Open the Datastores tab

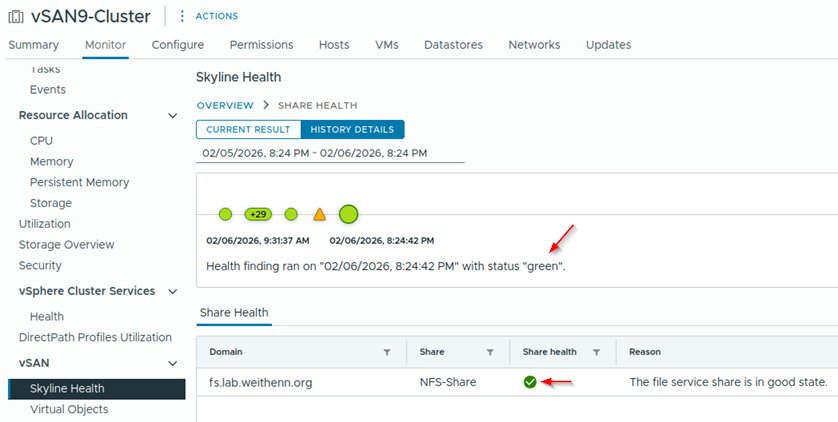pyautogui.click(x=453, y=45)
